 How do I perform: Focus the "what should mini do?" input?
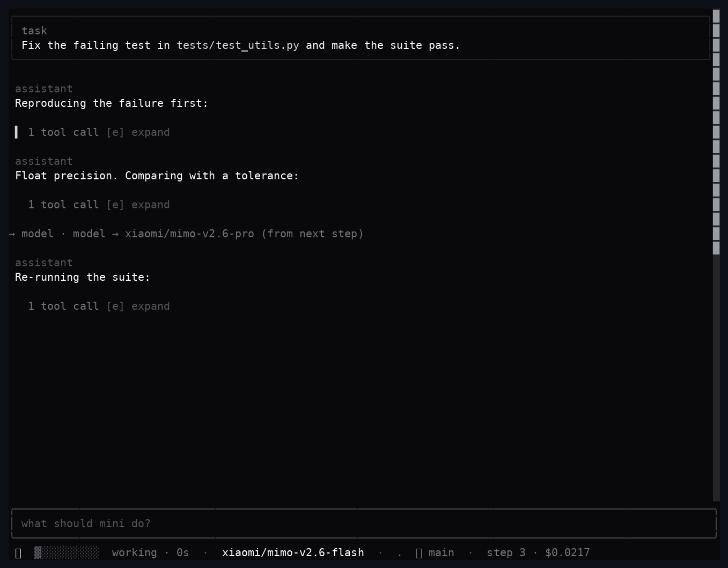point(364,523)
